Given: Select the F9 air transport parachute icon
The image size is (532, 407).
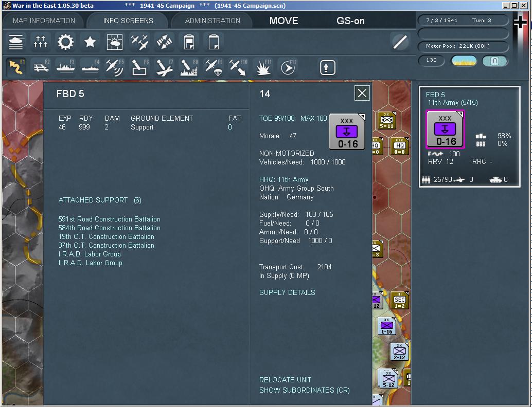Looking at the screenshot, I should [214, 67].
